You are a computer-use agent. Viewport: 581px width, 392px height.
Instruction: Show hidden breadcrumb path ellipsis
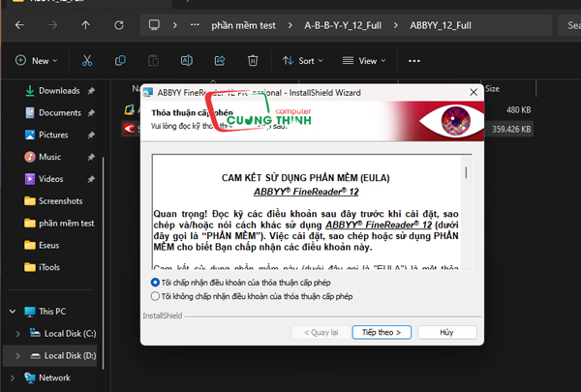[195, 25]
